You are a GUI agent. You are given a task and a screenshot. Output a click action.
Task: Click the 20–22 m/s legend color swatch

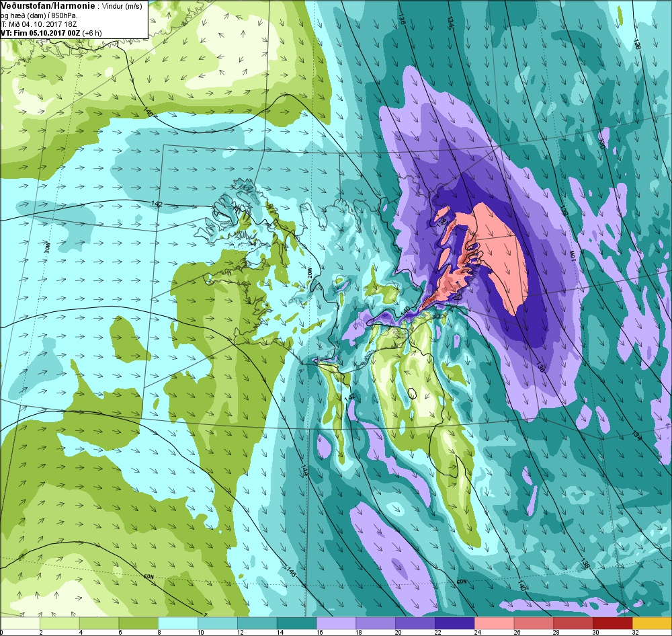415,623
